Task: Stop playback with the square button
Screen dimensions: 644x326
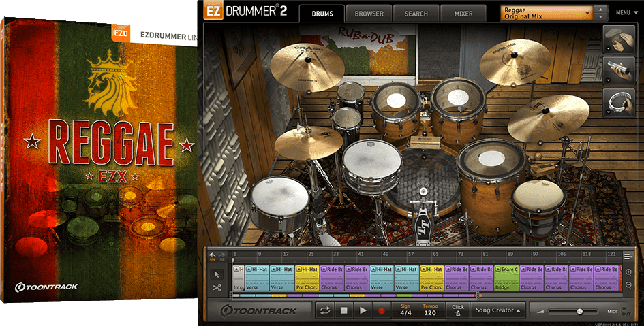Action: pyautogui.click(x=343, y=311)
